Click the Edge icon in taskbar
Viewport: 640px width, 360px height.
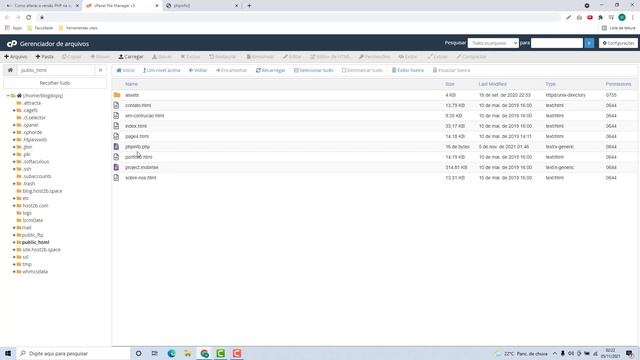[171, 353]
